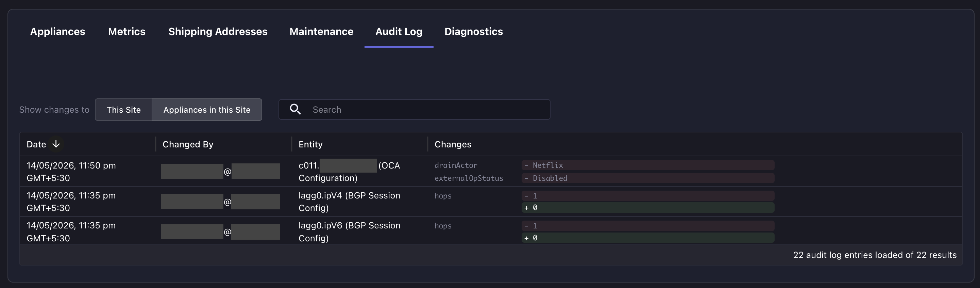Click the Entity column header
Screen dimensions: 980x288
[x=310, y=144]
